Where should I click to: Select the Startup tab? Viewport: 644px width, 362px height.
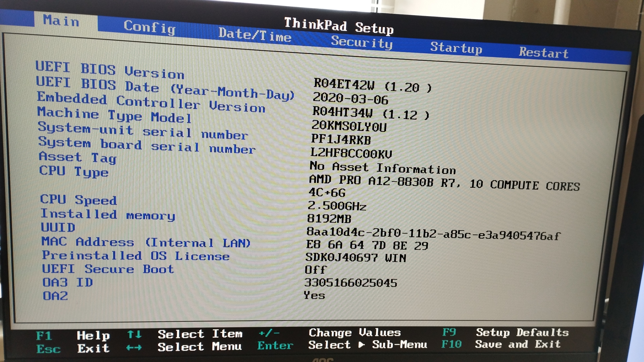(456, 48)
